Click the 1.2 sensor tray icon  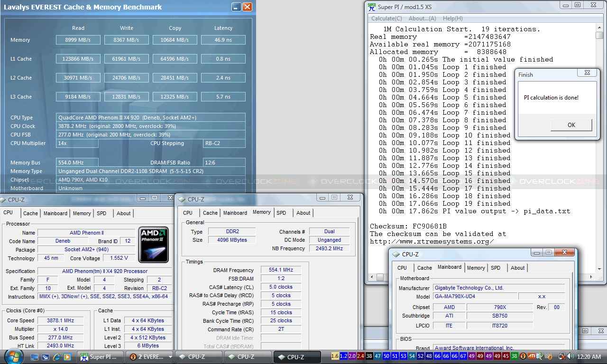(344, 356)
